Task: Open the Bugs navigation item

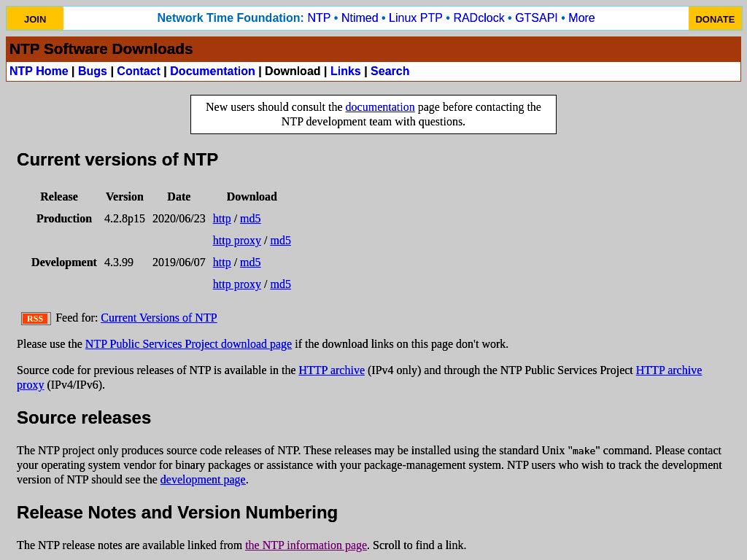Action: tap(93, 71)
